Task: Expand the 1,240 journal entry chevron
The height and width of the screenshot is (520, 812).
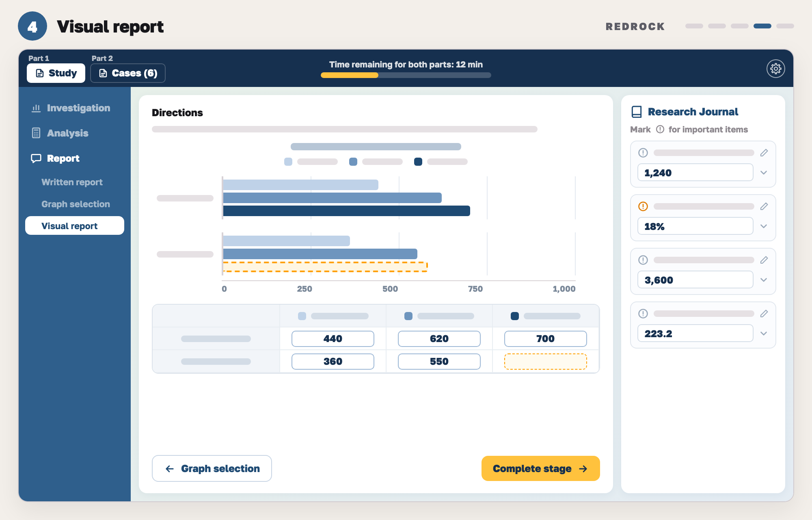Action: [x=764, y=173]
